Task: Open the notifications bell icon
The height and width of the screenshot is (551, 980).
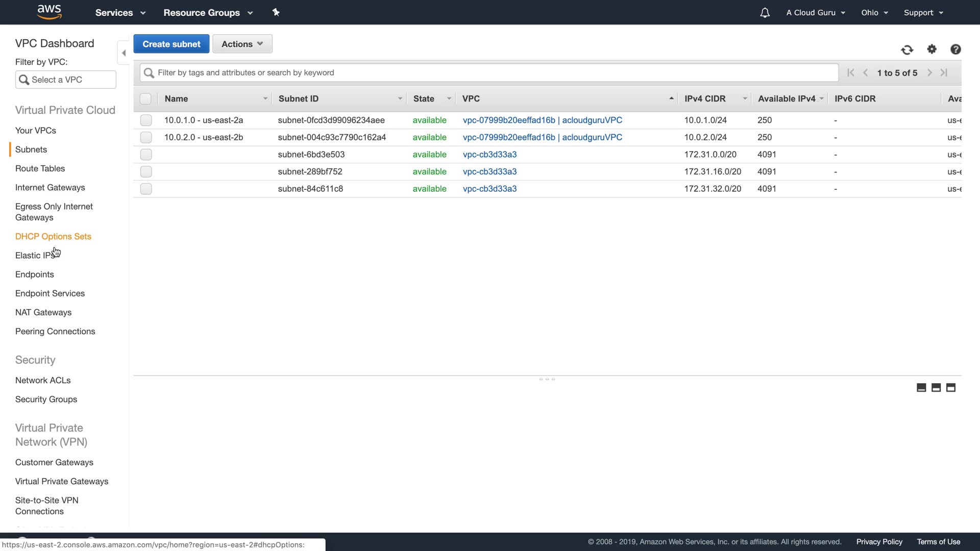Action: pyautogui.click(x=765, y=13)
